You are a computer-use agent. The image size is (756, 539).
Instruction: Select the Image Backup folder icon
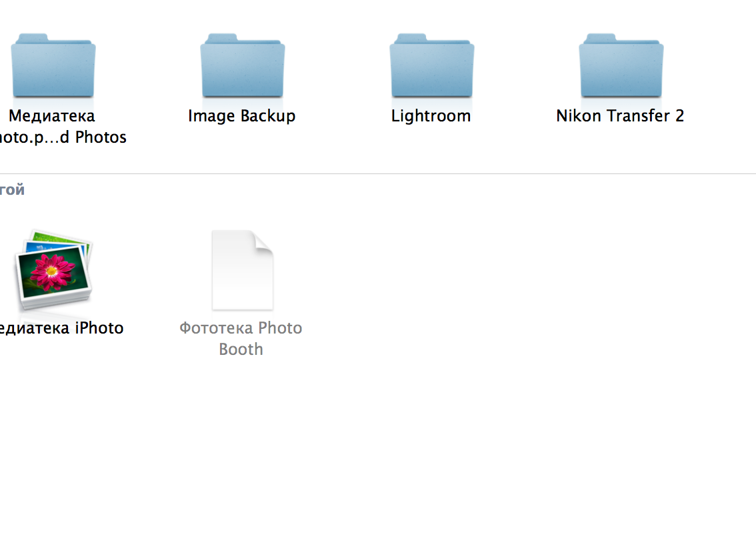243,65
